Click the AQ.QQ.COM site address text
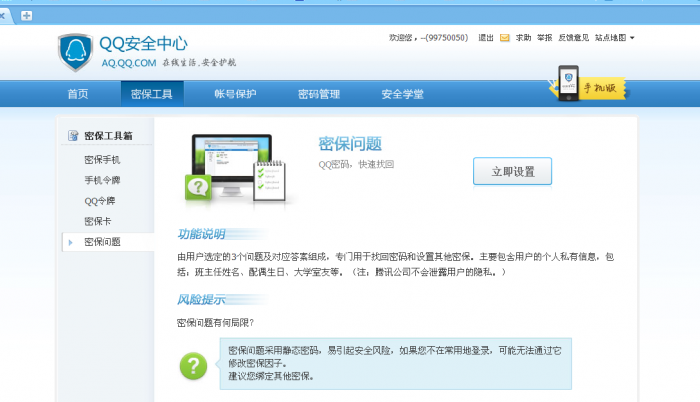700x402 pixels. tap(129, 63)
